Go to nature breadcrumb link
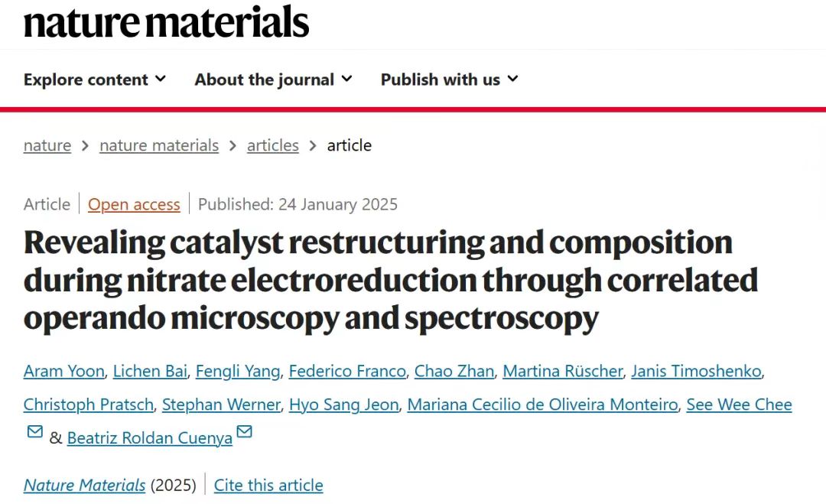 pos(47,145)
